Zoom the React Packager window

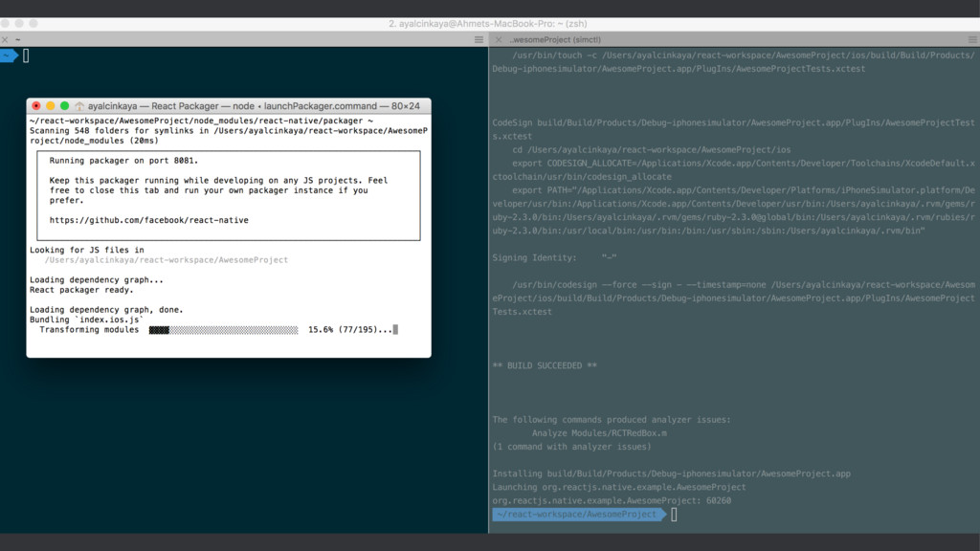coord(64,106)
